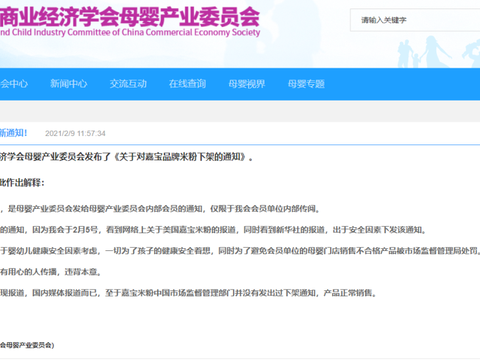Click the line ending 违背本意
The width and height of the screenshot is (480, 360).
(x=51, y=272)
